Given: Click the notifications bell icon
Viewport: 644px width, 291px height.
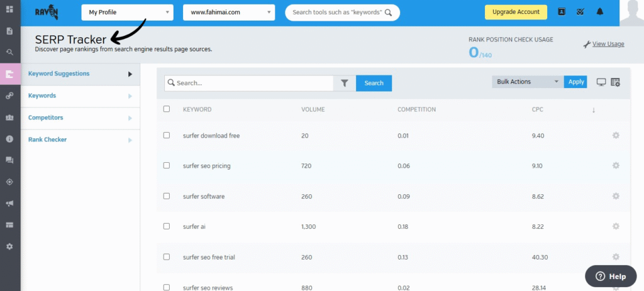Looking at the screenshot, I should coord(599,12).
